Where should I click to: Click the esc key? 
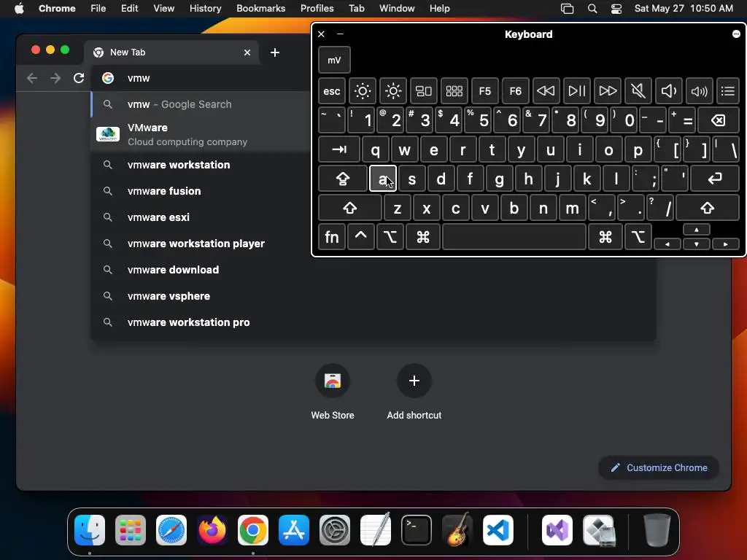tap(332, 91)
